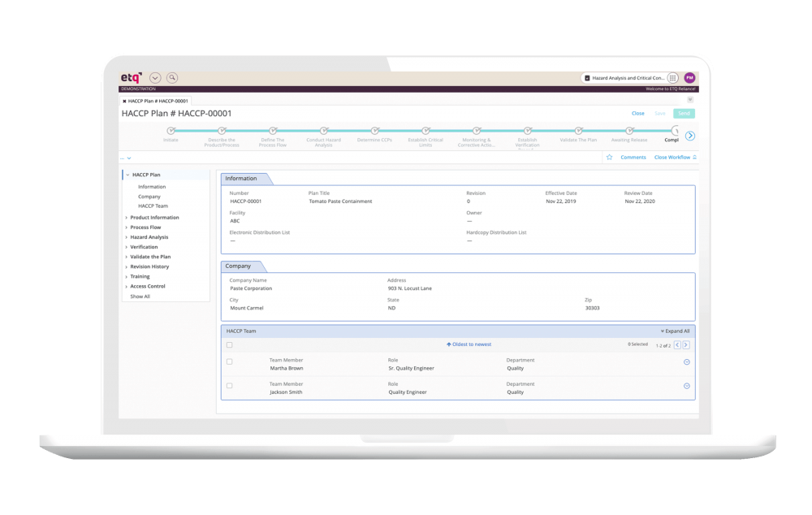
Task: Click the Close button near Send
Action: [x=637, y=114]
